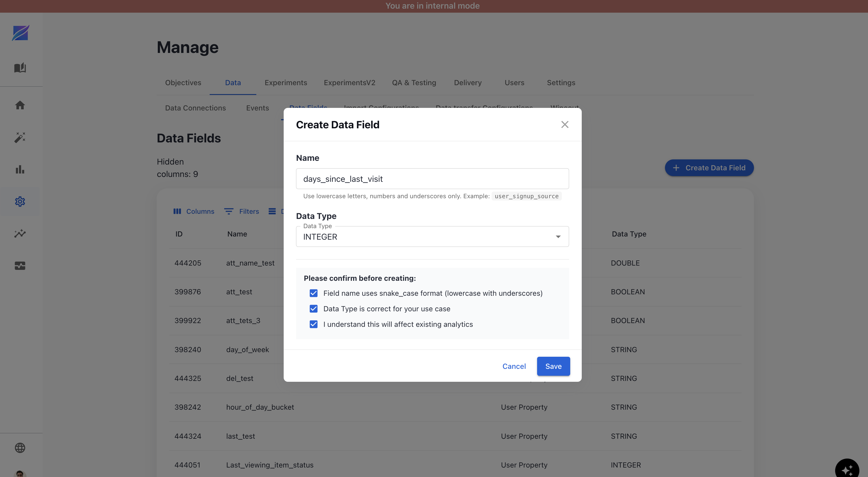
Task: Uncheck the snake_case format confirmation checkbox
Action: click(313, 293)
